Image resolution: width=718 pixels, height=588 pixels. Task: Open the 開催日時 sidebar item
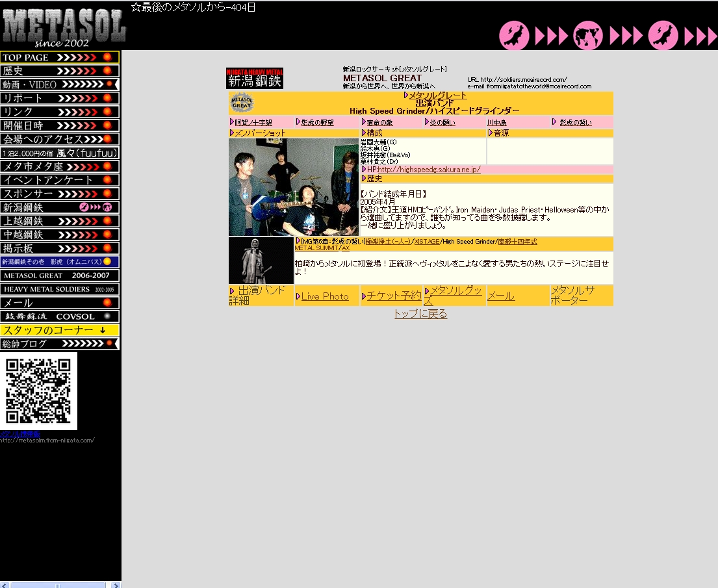point(60,125)
